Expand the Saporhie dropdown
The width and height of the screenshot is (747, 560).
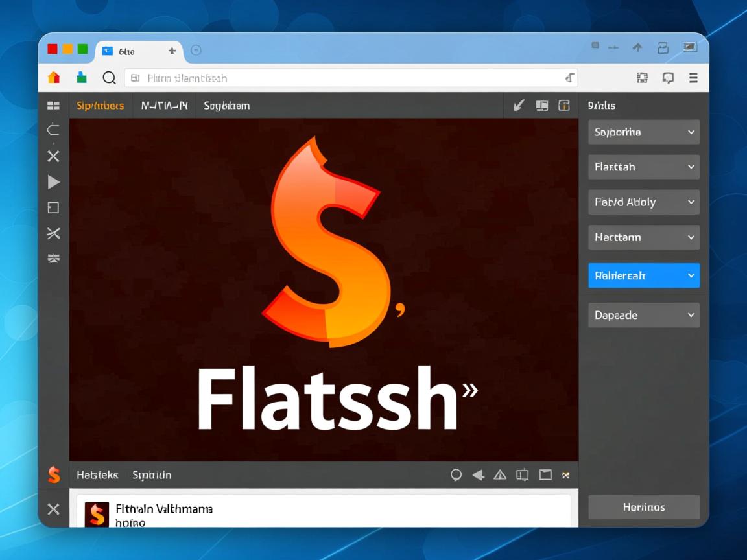coord(643,132)
